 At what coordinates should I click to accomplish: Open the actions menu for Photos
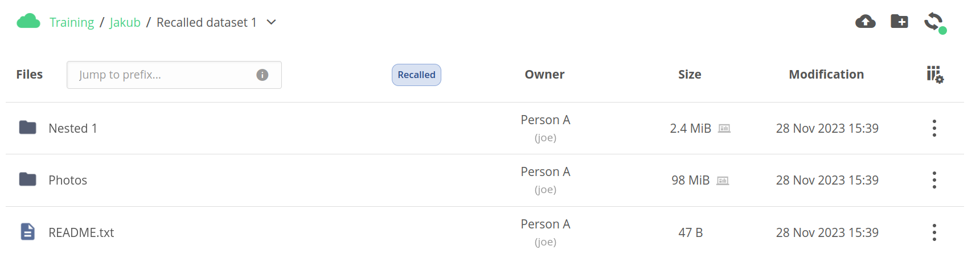pos(934,180)
